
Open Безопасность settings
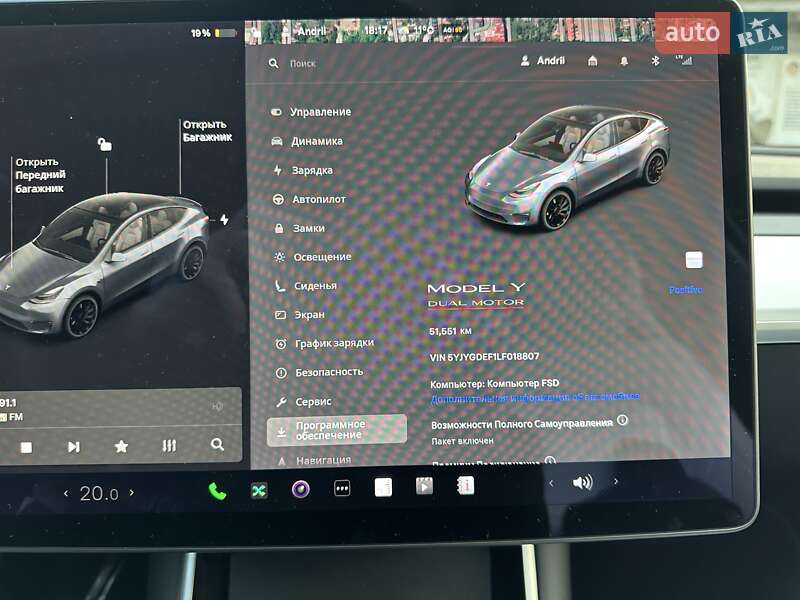tap(320, 372)
